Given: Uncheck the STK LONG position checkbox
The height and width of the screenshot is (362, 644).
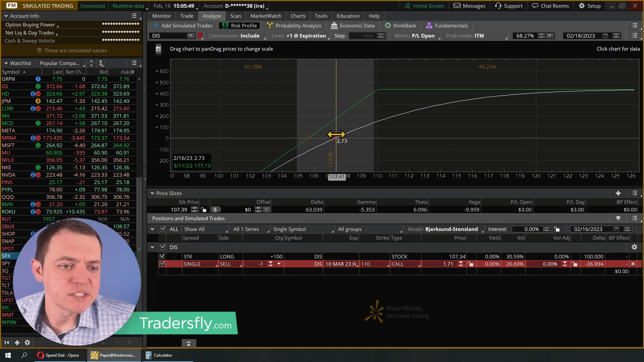Looking at the screenshot, I should click(x=162, y=256).
